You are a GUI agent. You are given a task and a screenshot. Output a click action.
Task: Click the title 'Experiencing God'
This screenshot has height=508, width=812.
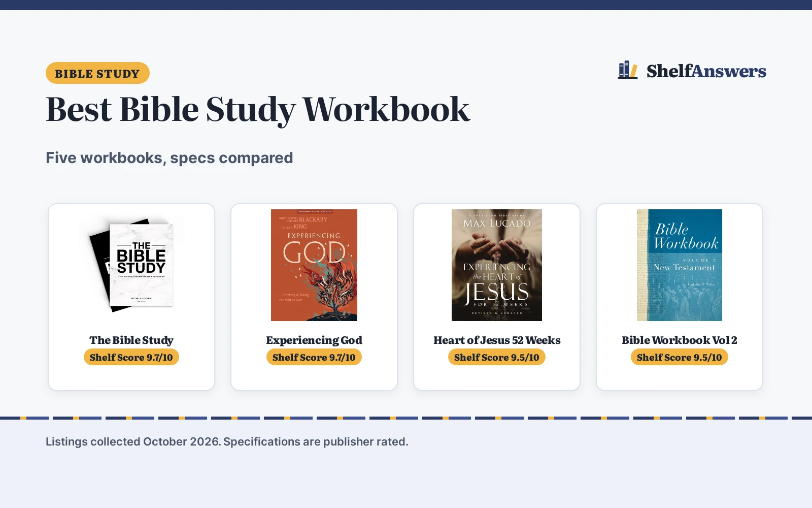[x=314, y=340]
